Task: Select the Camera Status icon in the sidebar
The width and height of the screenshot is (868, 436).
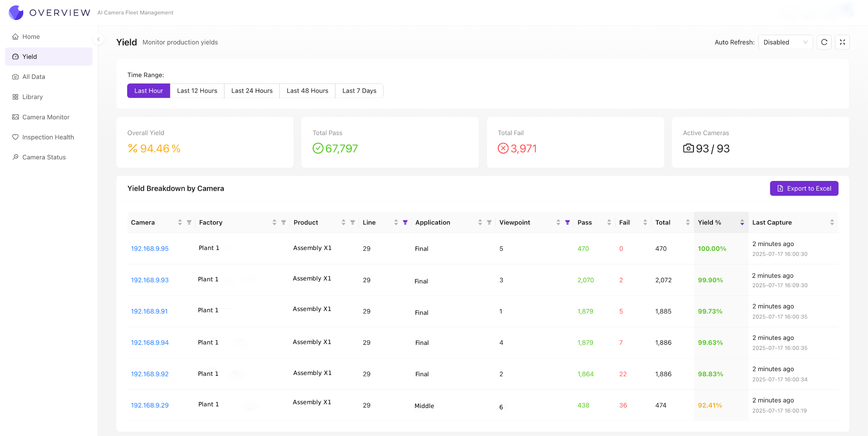Action: click(x=15, y=157)
